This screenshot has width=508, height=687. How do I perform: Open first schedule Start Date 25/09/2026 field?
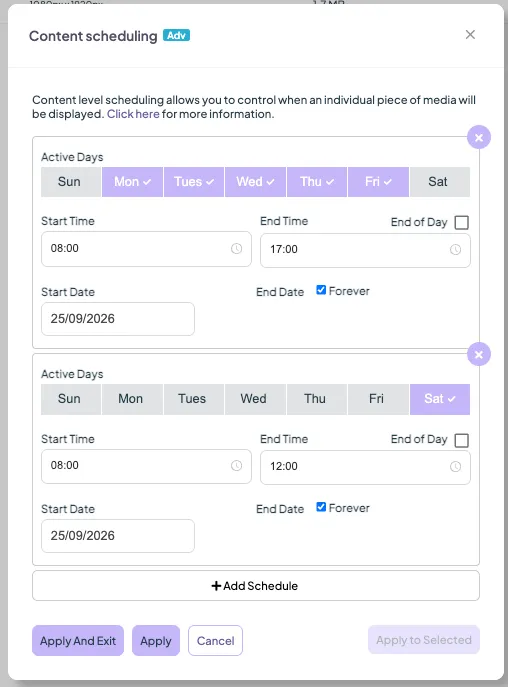117,319
